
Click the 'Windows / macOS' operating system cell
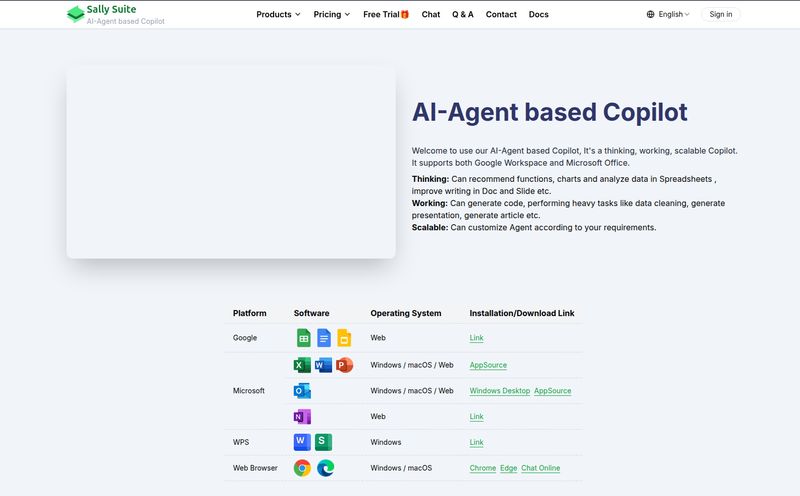pyautogui.click(x=401, y=468)
